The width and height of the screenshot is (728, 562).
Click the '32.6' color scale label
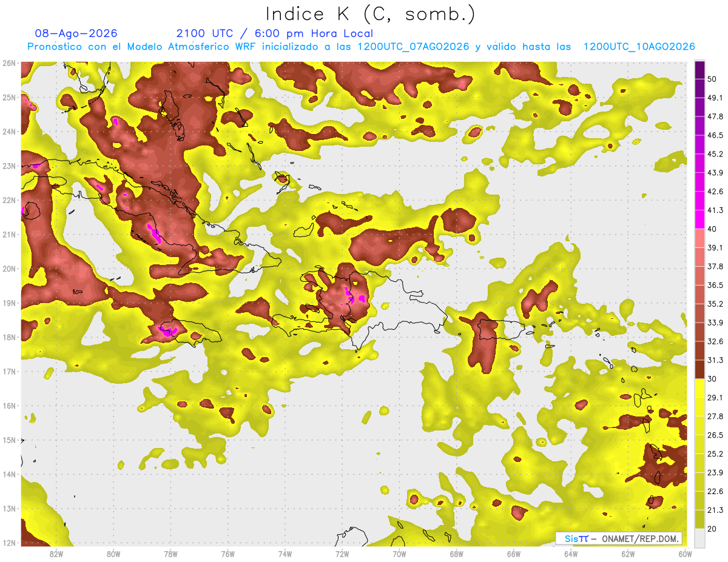715,341
